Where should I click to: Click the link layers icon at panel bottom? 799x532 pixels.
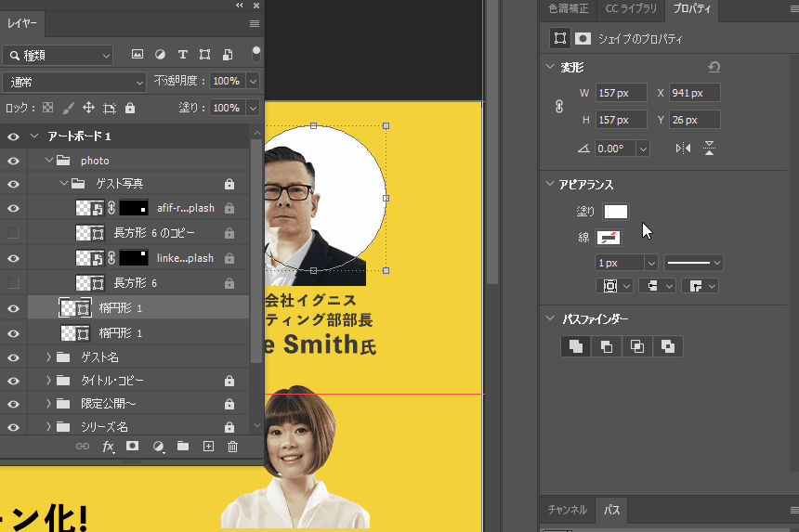pos(83,447)
